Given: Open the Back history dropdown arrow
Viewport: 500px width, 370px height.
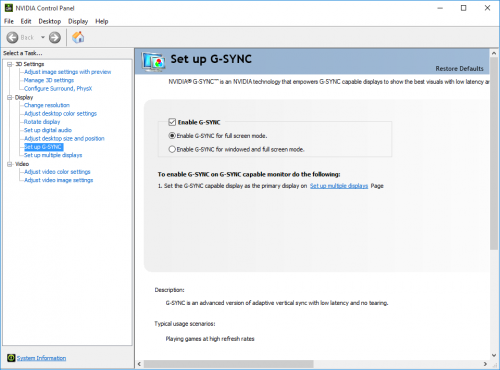Looking at the screenshot, I should (43, 37).
